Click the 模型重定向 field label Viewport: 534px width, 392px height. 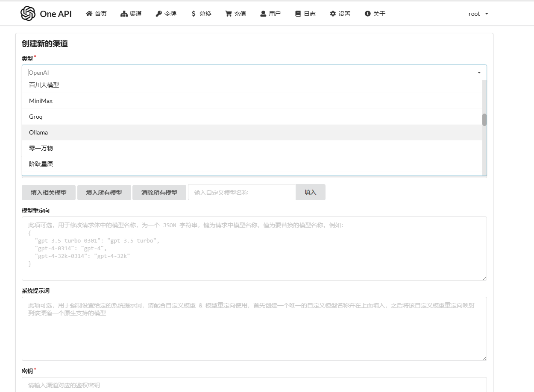[x=36, y=211]
